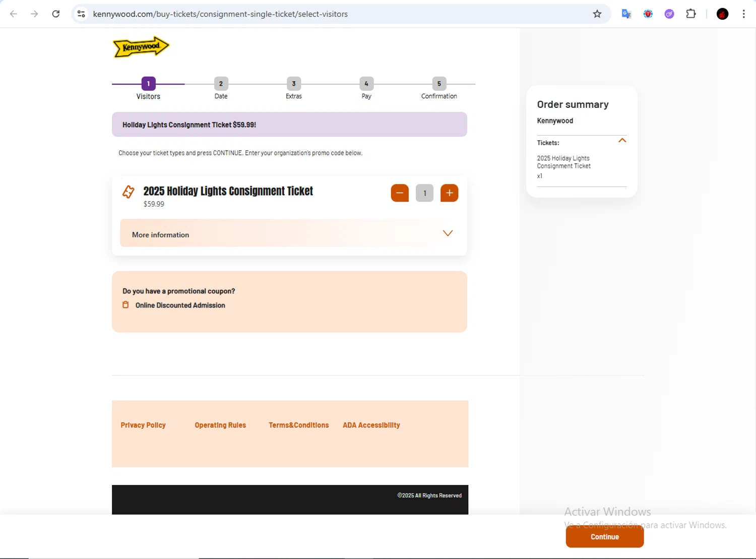Click Kennywood text in Order summary
756x559 pixels.
click(x=555, y=121)
